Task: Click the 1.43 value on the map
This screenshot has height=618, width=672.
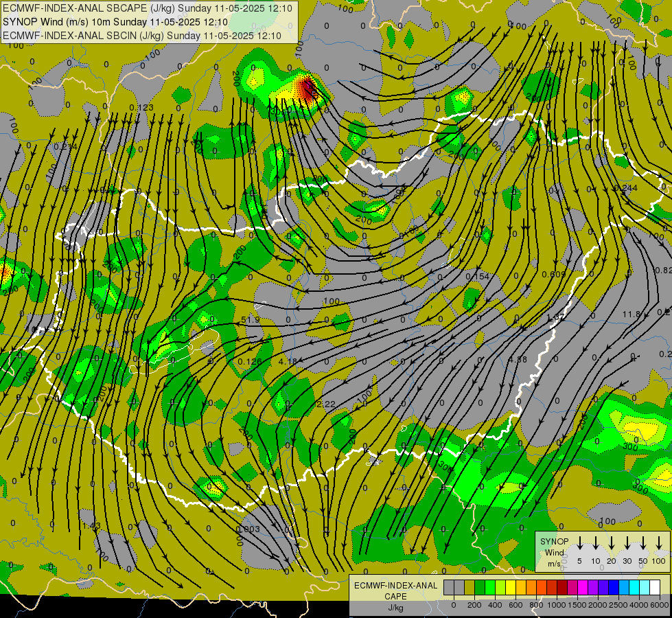Action: click(x=91, y=526)
